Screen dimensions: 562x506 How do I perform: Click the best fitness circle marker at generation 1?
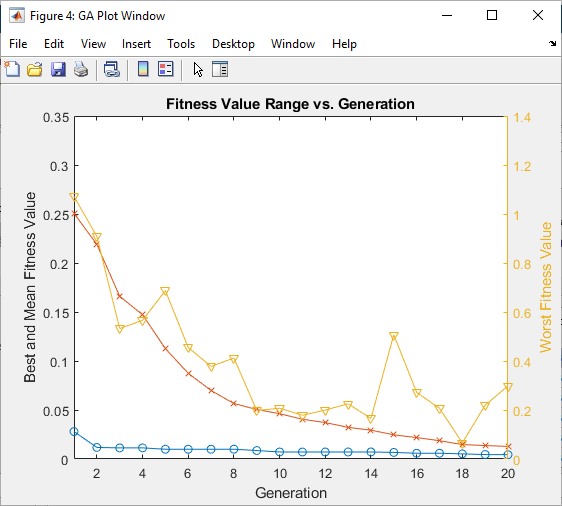point(74,431)
